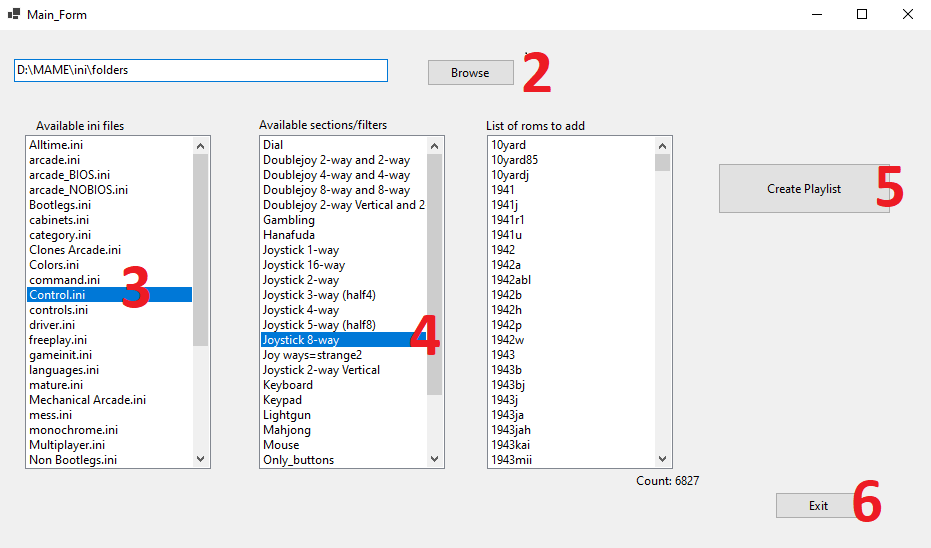
Task: Select 10yard rom entry
Action: point(571,145)
